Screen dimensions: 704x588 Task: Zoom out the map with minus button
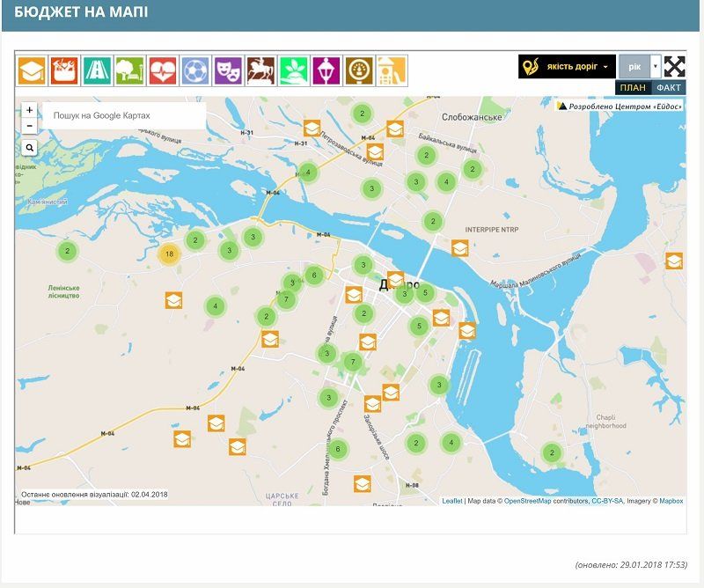point(30,126)
